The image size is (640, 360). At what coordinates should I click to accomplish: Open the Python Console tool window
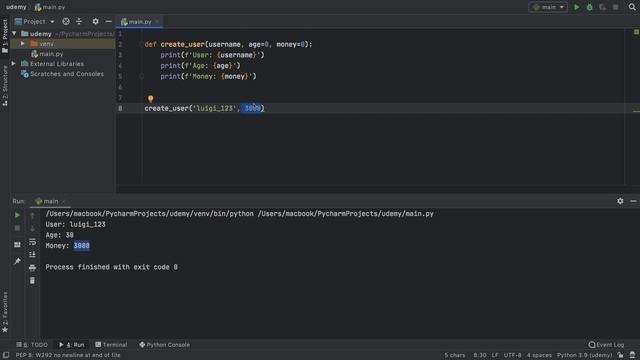pos(164,344)
